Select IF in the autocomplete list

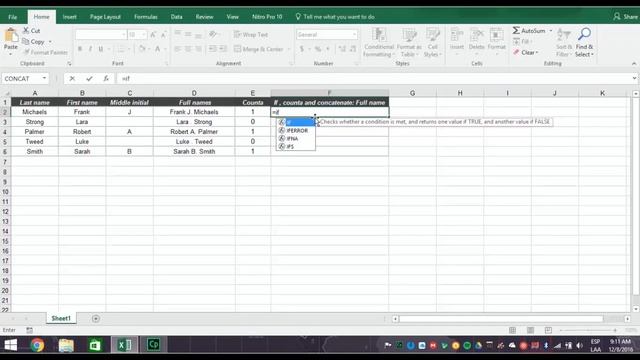(x=296, y=122)
